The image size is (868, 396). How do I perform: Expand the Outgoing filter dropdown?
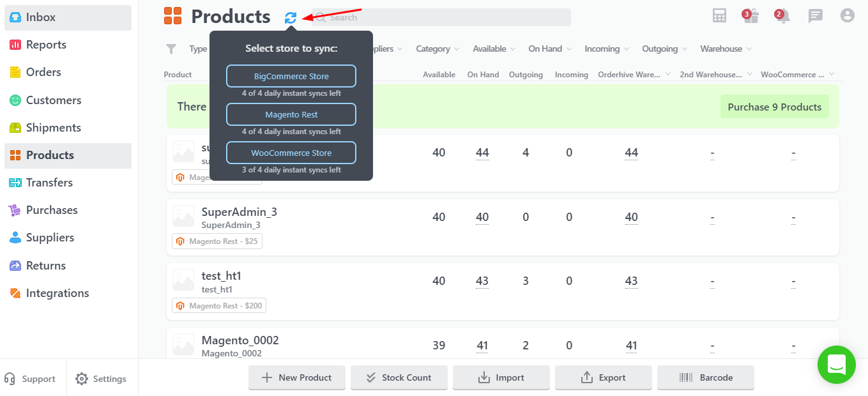[665, 49]
